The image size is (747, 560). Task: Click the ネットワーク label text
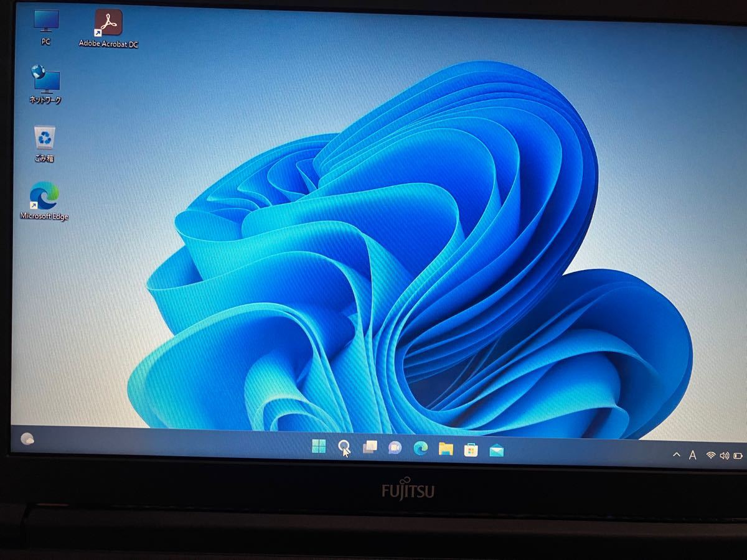coord(45,100)
